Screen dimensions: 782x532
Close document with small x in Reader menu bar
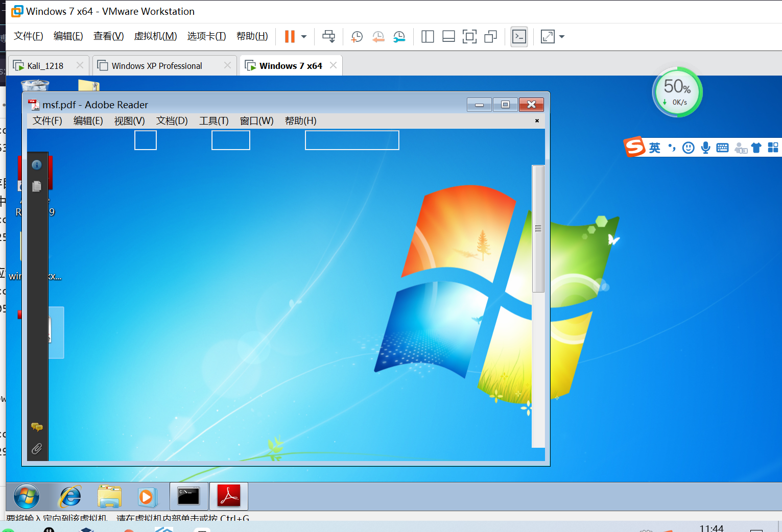[x=537, y=121]
